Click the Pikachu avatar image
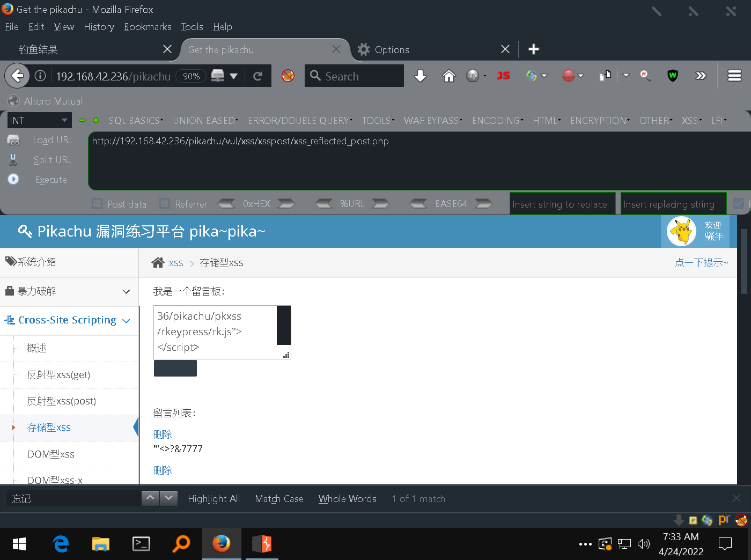751x560 pixels. coord(681,231)
